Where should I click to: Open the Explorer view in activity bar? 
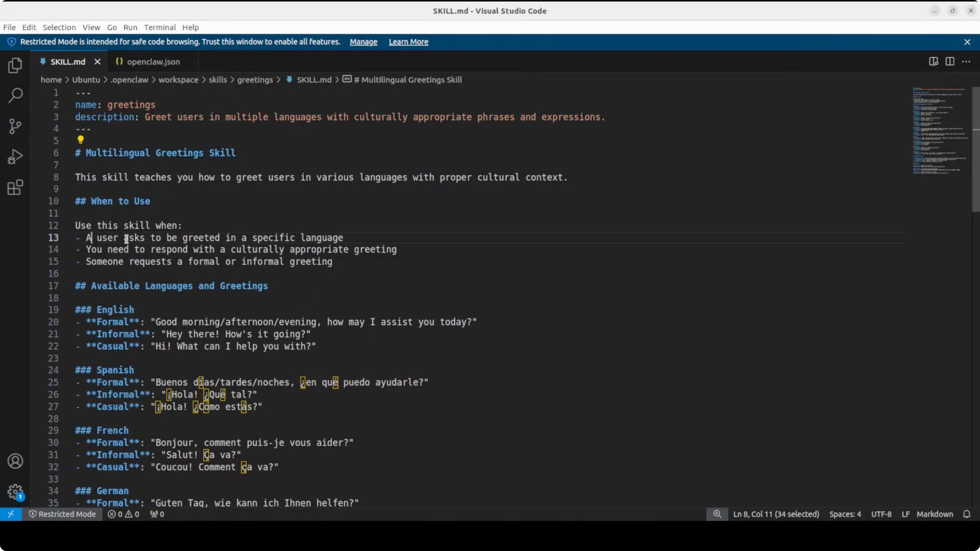click(x=15, y=65)
